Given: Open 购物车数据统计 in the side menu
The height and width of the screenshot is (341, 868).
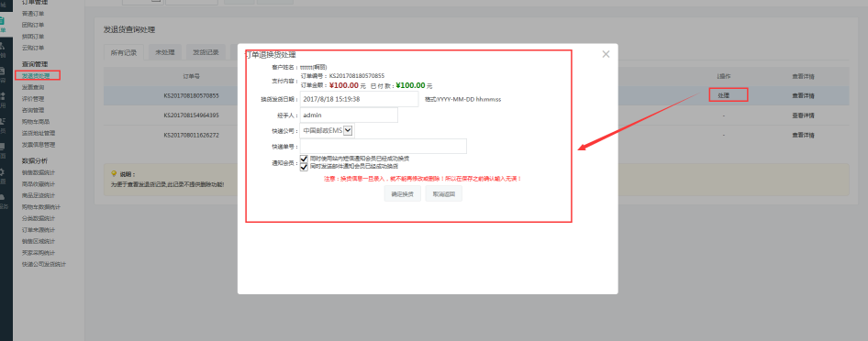Looking at the screenshot, I should tap(41, 207).
